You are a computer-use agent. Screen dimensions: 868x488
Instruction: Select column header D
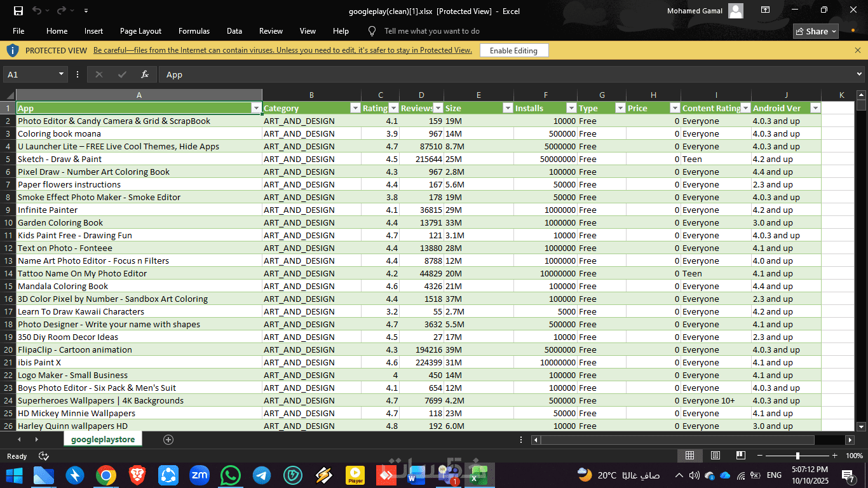[421, 95]
